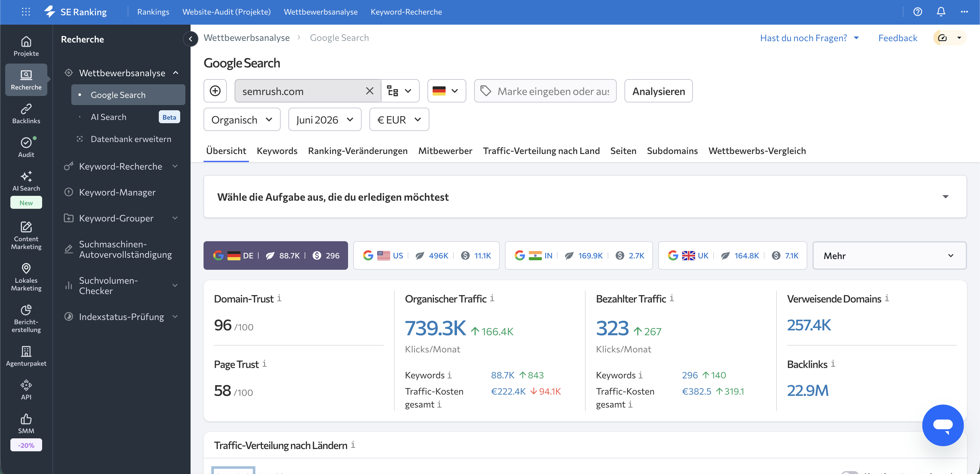Open the Organisch traffic type dropdown
This screenshot has height=474, width=980.
coord(242,120)
